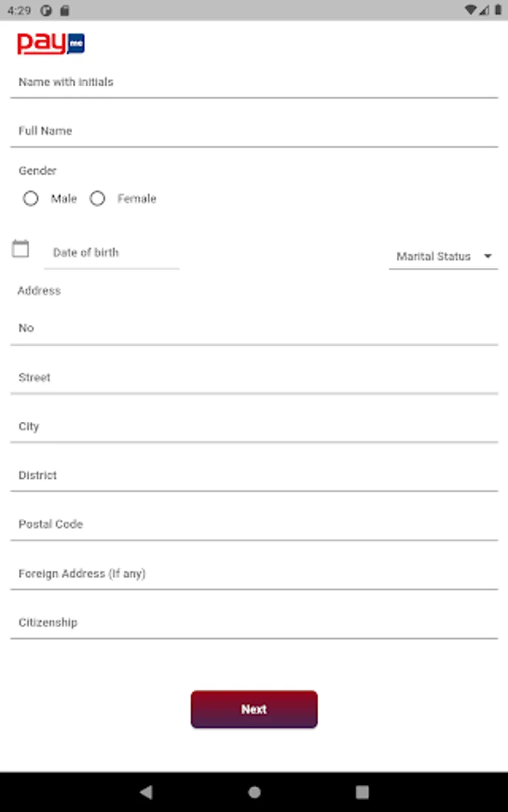The height and width of the screenshot is (812, 508).
Task: Click the Next button
Action: click(x=254, y=709)
